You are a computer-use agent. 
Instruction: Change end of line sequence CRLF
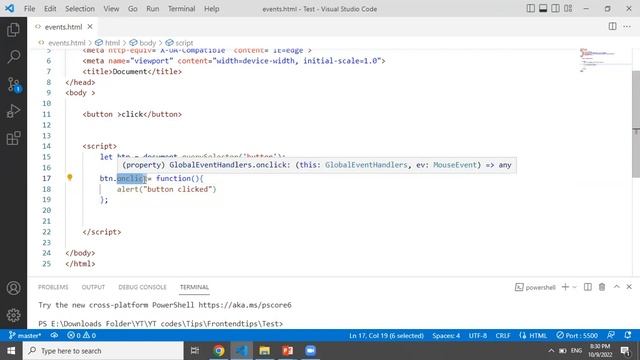tap(503, 336)
